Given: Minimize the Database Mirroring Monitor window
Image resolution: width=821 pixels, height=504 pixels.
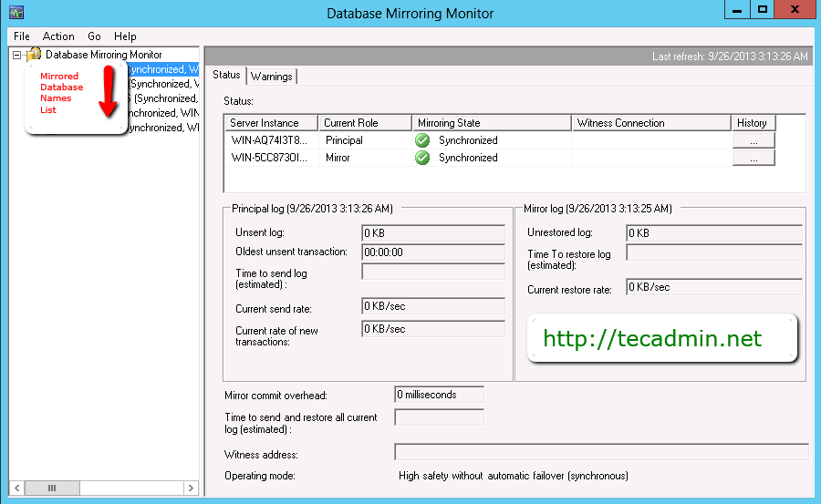Looking at the screenshot, I should pos(737,10).
